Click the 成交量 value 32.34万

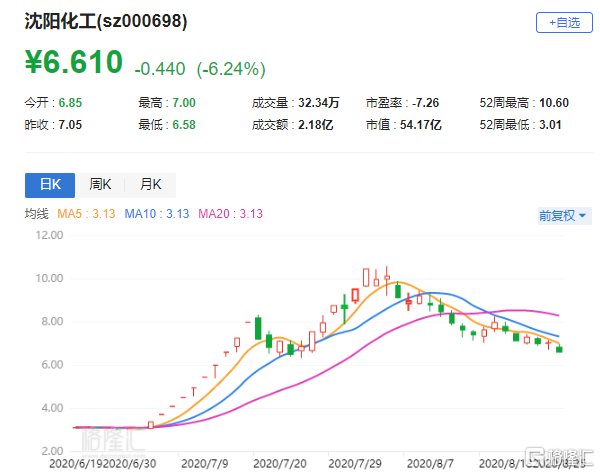pos(319,103)
